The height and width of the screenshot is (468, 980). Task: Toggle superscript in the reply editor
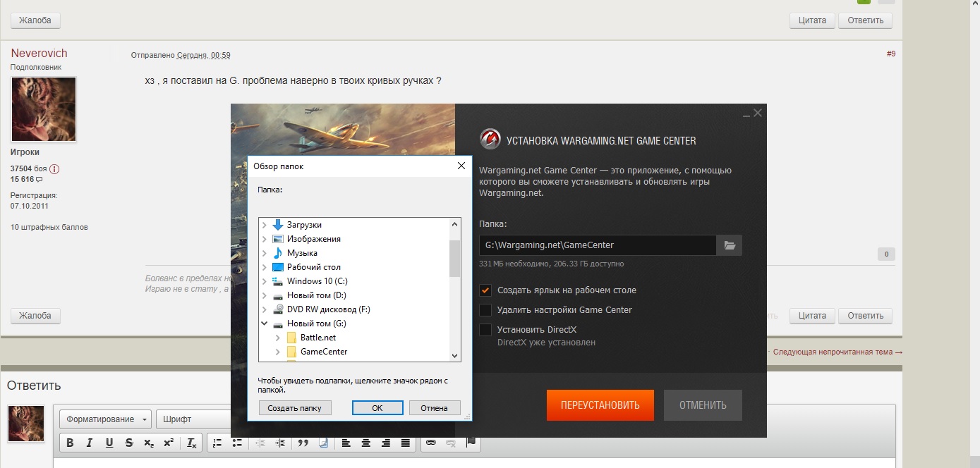(x=169, y=443)
